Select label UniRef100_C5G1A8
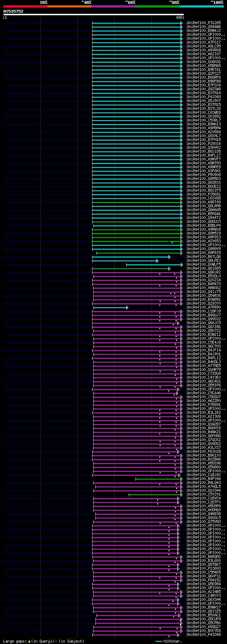Image resolution: width=227 pixels, height=644 pixels. [204, 393]
